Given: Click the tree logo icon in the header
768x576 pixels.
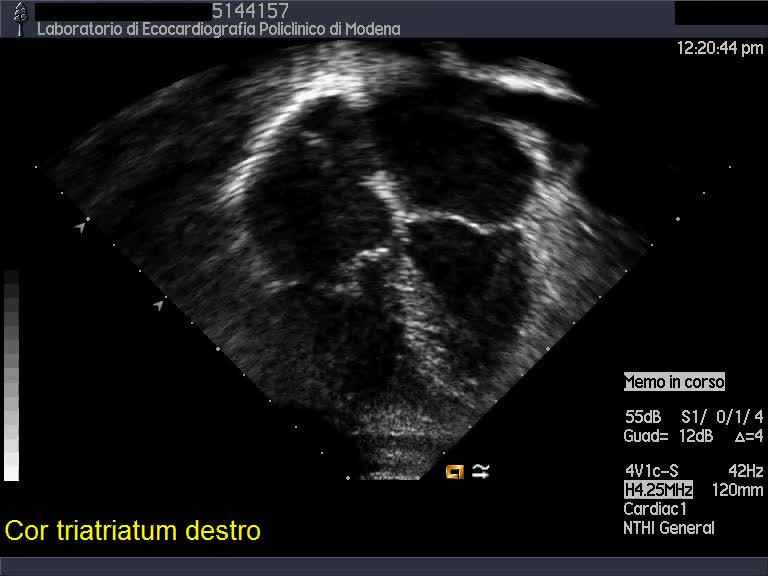Looking at the screenshot, I should pyautogui.click(x=19, y=17).
